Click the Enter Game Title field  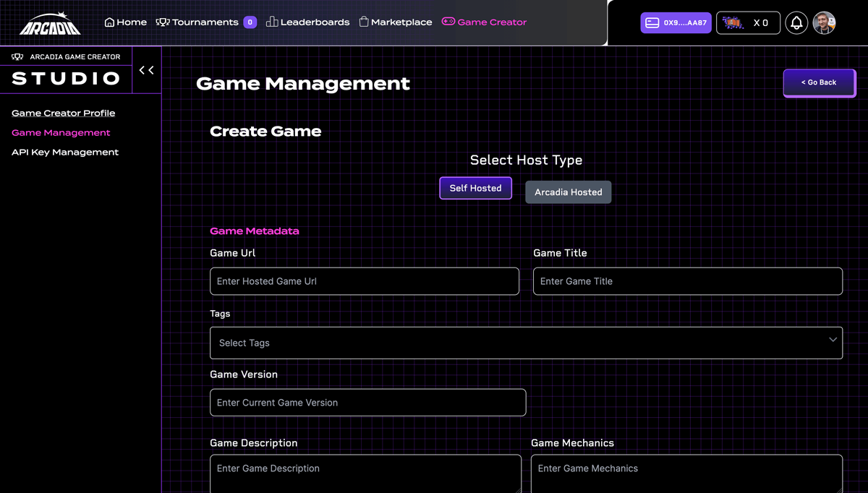tap(687, 281)
